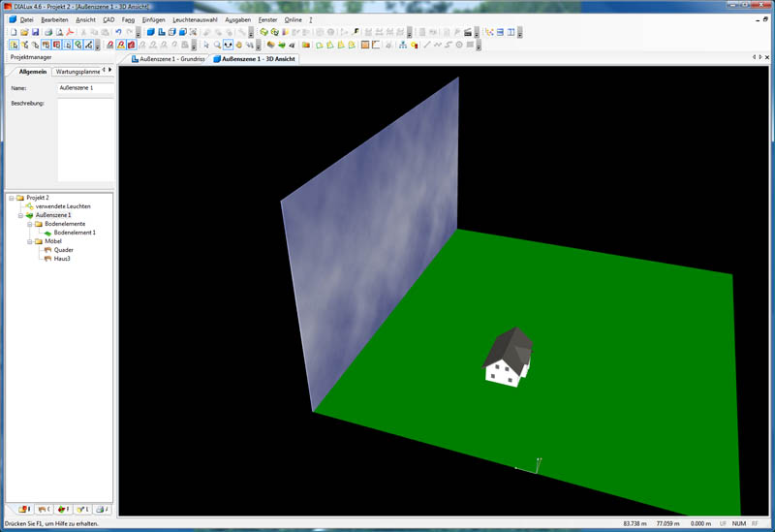Screen dimensions: 775x532
Task: Select the Allgemein tab
Action: (x=33, y=72)
